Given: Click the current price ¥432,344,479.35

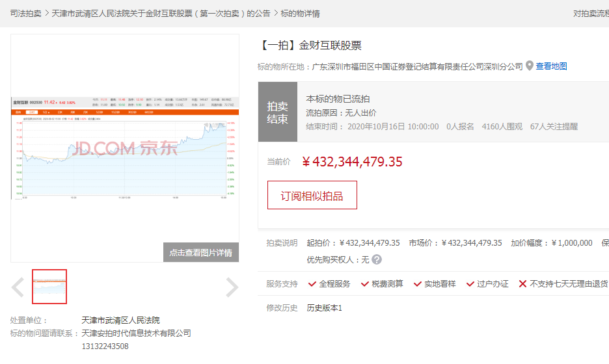Looking at the screenshot, I should pyautogui.click(x=352, y=162).
